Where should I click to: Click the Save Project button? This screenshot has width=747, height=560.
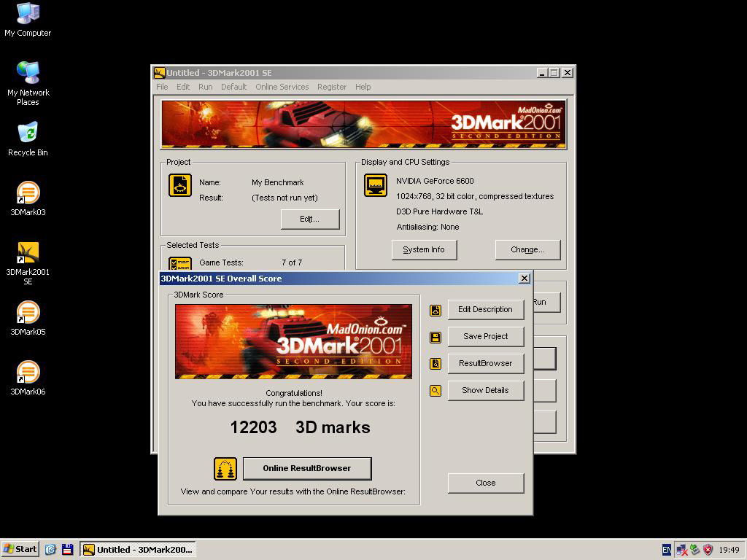(485, 337)
